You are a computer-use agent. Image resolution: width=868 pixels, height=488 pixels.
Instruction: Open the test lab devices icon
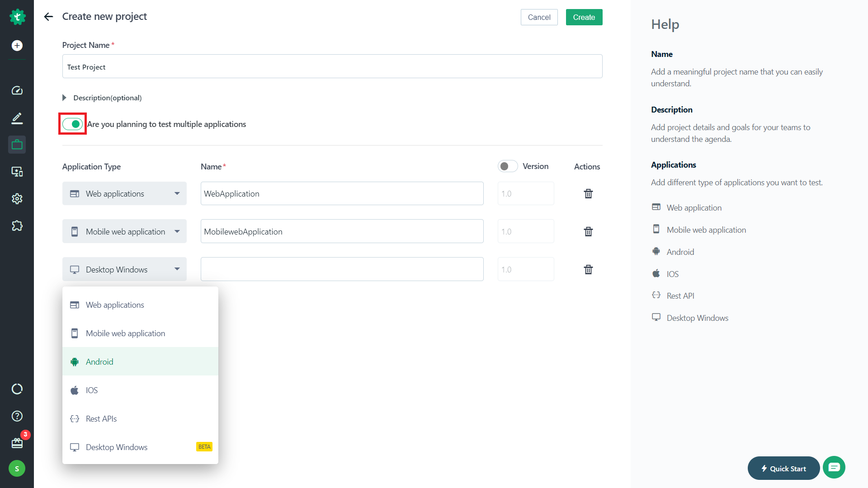point(17,172)
